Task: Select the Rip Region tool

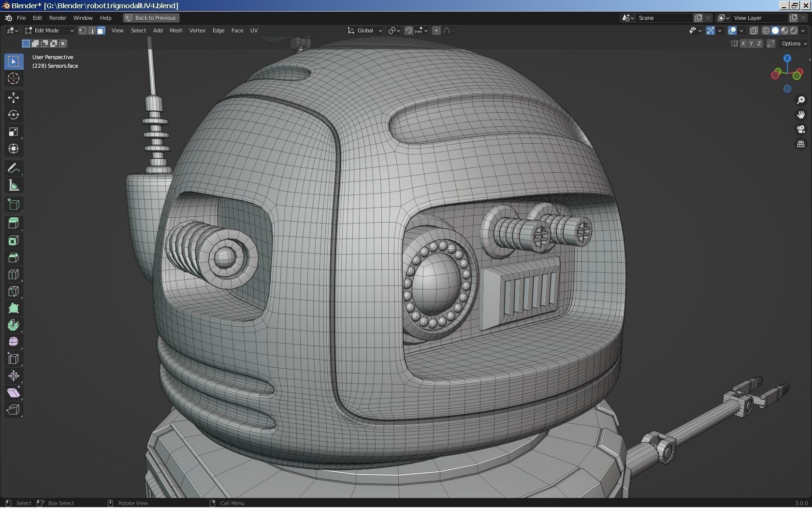Action: (x=14, y=410)
